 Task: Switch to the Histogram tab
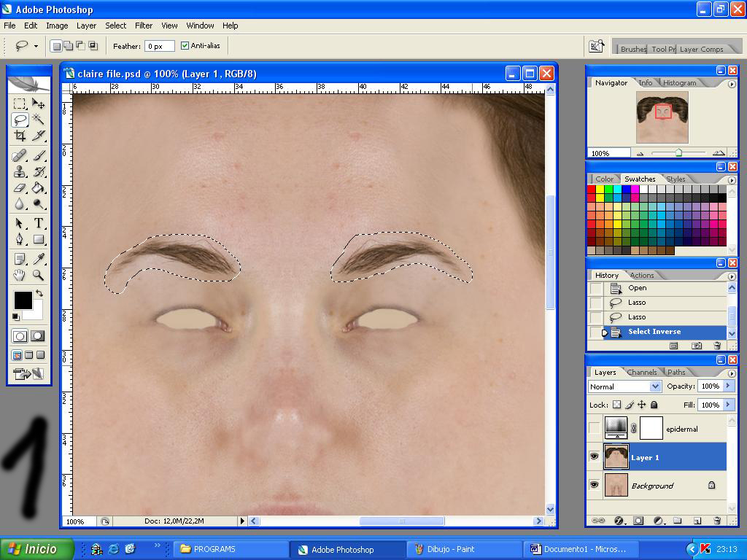tap(679, 82)
